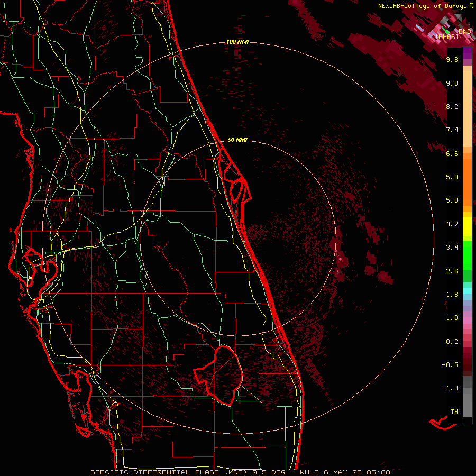Pick the purple top segment of color bar
Image resolution: width=476 pixels, height=476 pixels.
click(467, 53)
